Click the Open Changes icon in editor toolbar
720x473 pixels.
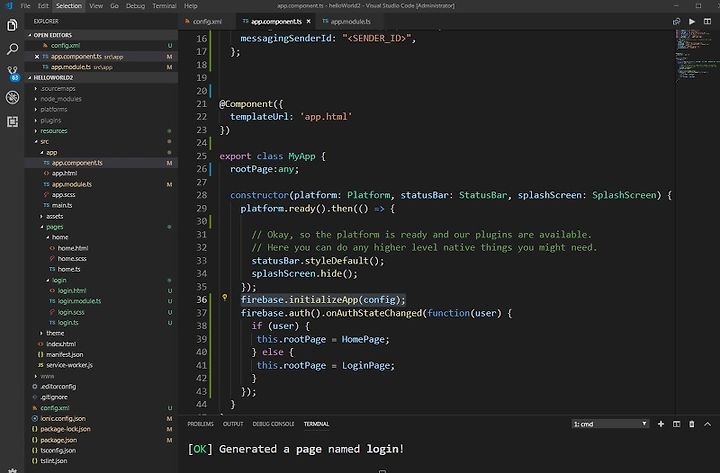point(676,22)
